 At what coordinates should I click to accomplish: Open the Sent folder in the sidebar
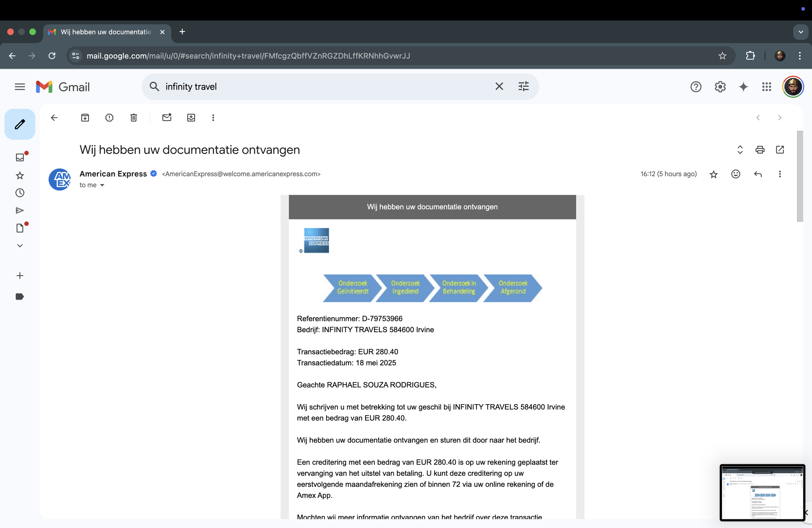coord(20,210)
